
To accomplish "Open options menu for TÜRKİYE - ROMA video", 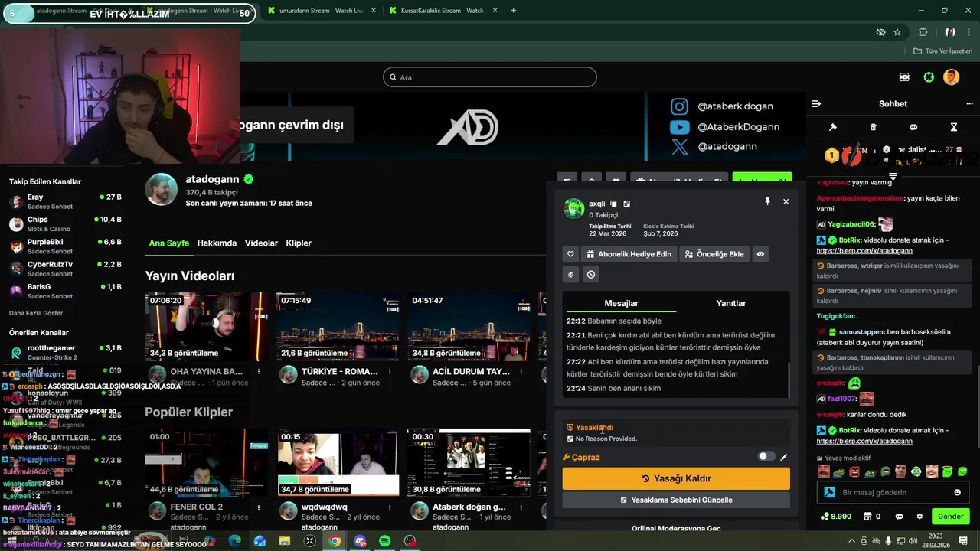I will pos(390,372).
